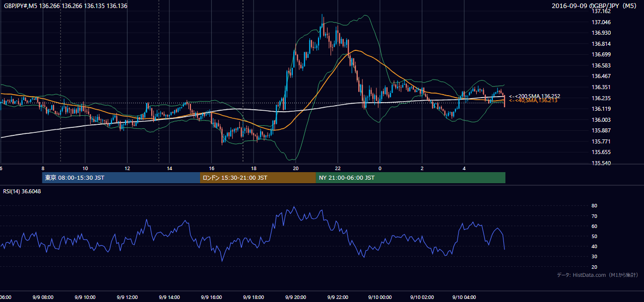The height and width of the screenshot is (302, 644).
Task: Click price axis value 136.351
Action: (601, 87)
